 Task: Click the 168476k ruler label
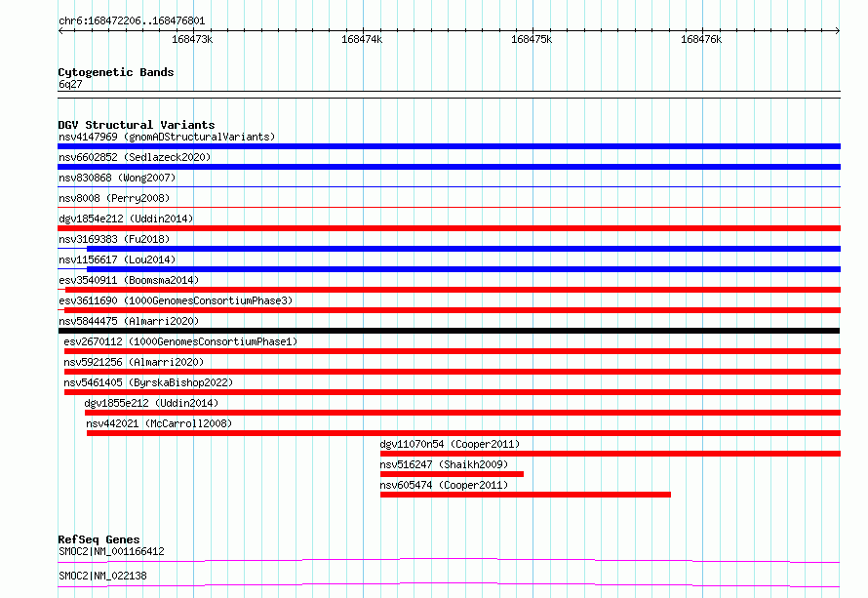[x=701, y=39]
